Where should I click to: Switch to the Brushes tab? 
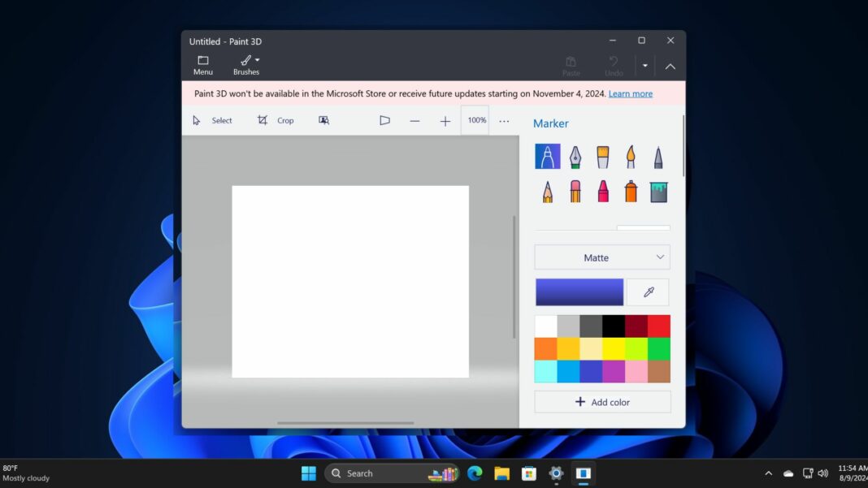click(x=246, y=65)
